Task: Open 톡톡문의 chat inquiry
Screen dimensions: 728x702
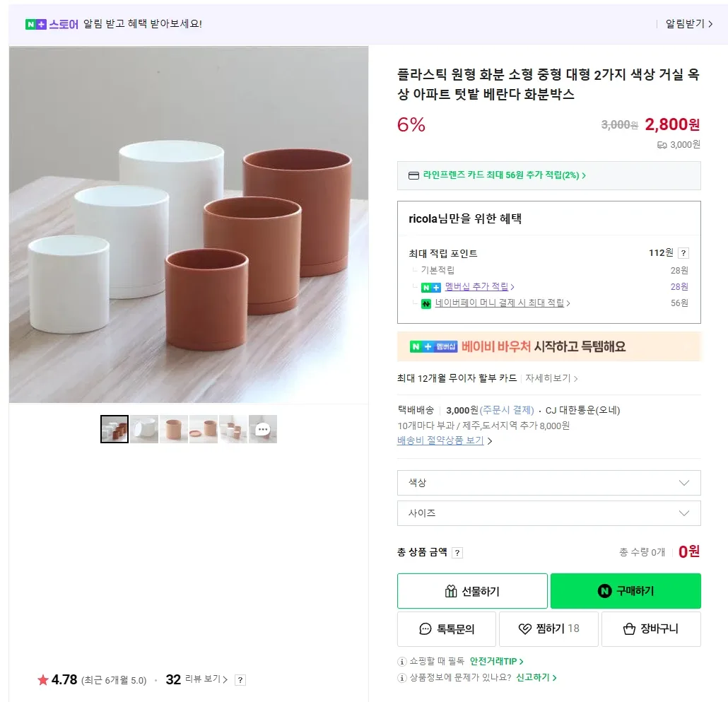Action: [447, 628]
